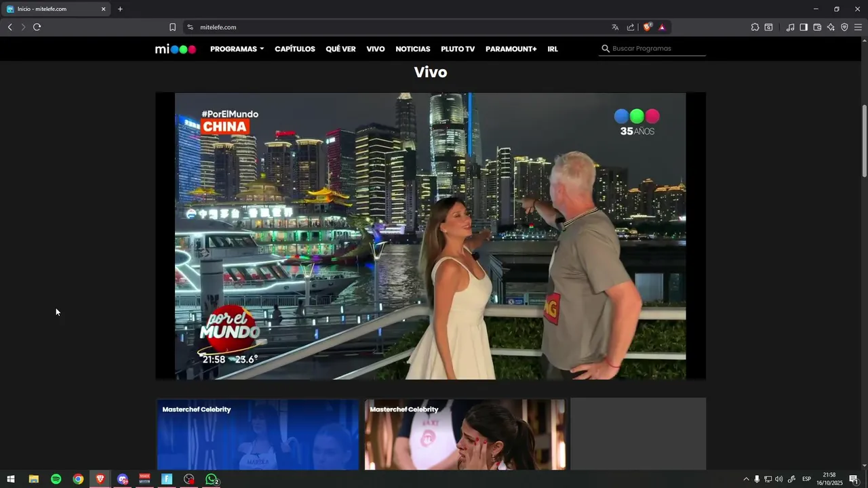Open the Windows notification center
The width and height of the screenshot is (868, 488).
[854, 479]
